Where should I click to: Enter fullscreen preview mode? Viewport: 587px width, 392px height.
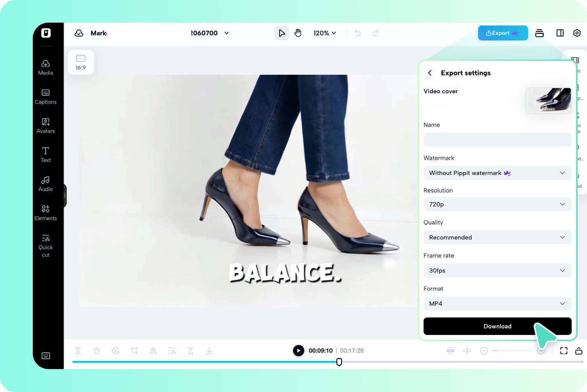pos(564,351)
